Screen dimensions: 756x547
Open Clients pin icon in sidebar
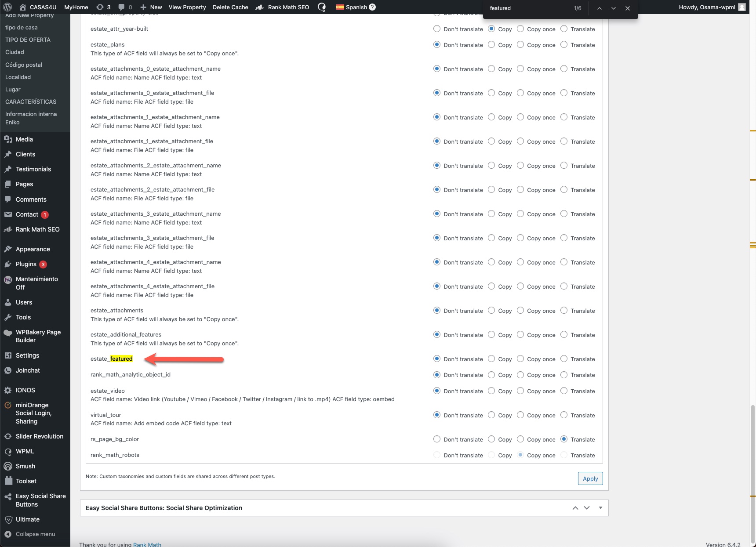[x=8, y=154]
